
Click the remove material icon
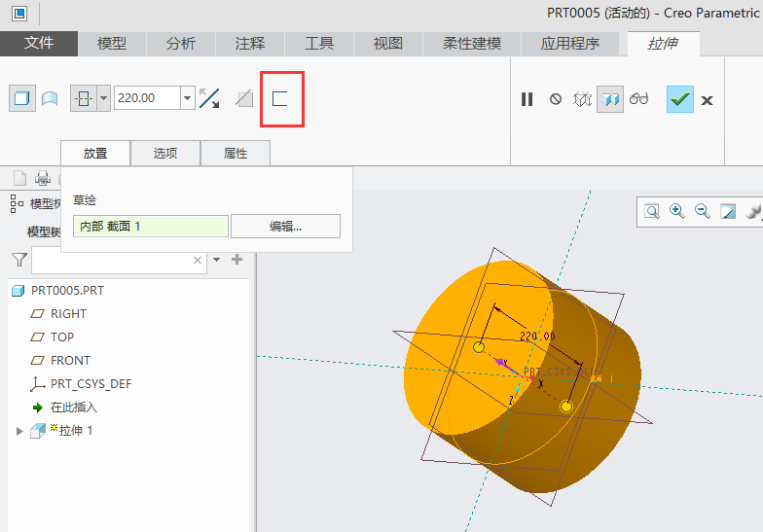click(245, 98)
